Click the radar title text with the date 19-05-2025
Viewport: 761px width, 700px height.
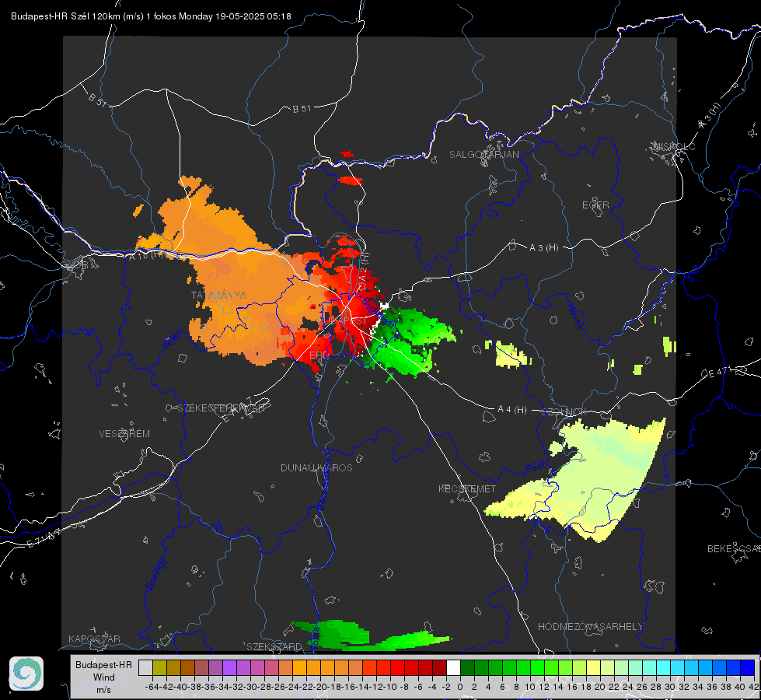151,16
